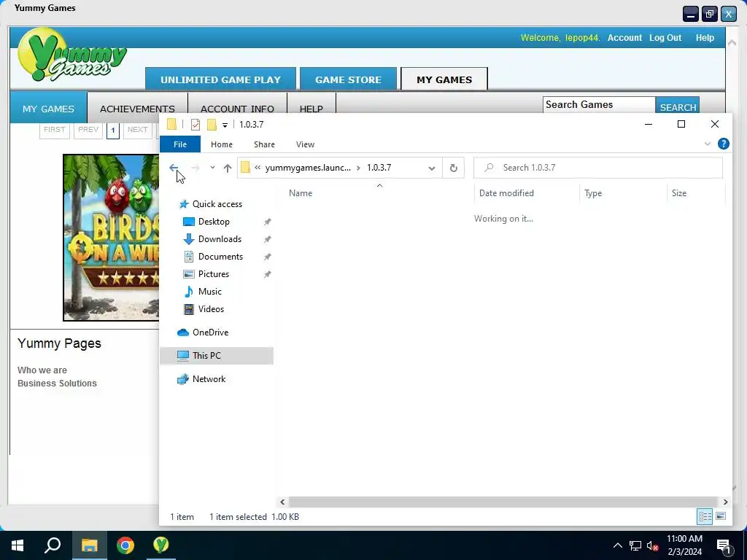Select page 1 pagination button
The height and width of the screenshot is (560, 747).
113,131
